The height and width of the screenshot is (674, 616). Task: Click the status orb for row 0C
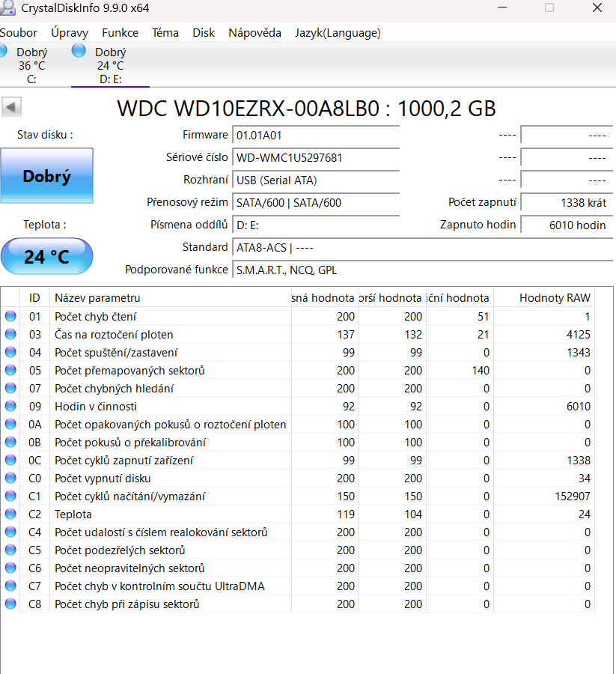tap(10, 460)
